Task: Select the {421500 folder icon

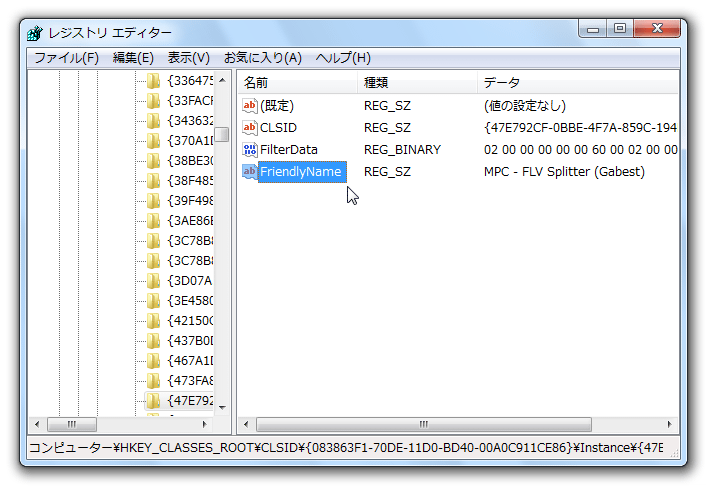Action: click(x=154, y=321)
